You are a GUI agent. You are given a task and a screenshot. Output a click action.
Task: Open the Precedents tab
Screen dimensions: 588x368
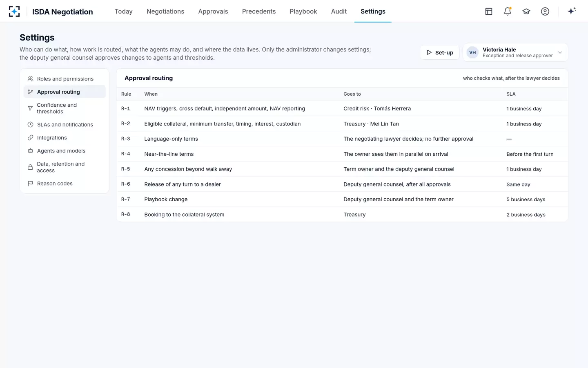click(x=259, y=11)
